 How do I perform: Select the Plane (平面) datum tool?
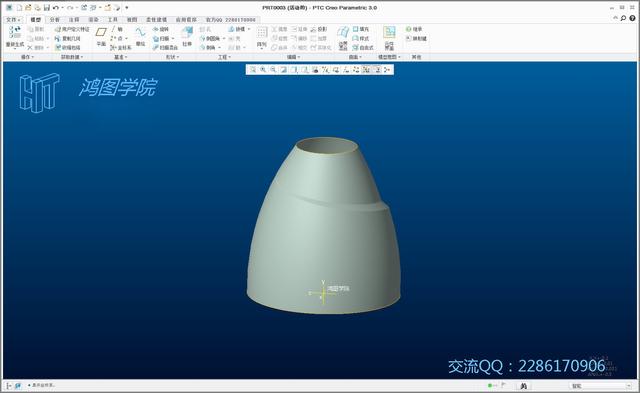pos(101,36)
